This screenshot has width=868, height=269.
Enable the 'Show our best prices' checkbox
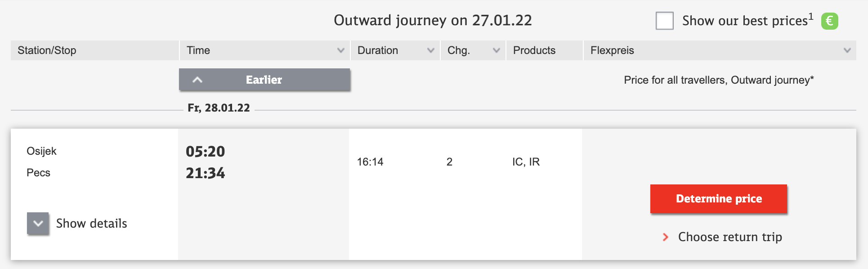click(x=664, y=21)
